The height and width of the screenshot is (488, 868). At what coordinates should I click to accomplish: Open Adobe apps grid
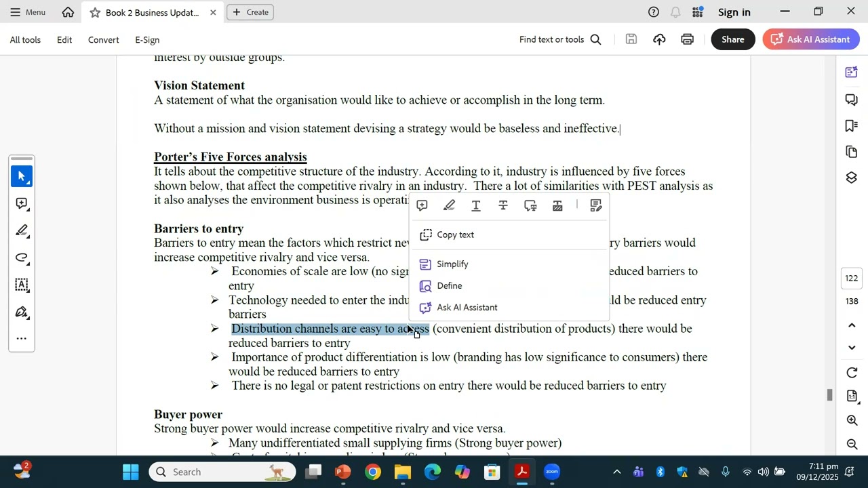tap(697, 12)
